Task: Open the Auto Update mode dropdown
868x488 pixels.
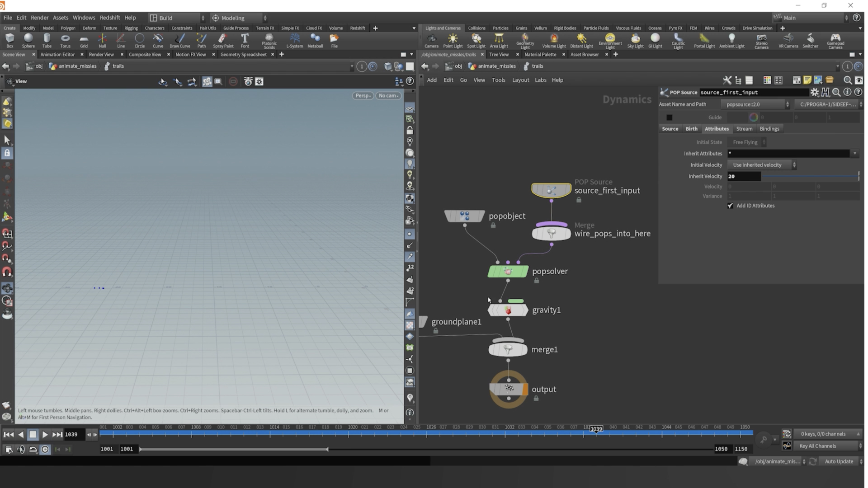Action: pos(841,461)
